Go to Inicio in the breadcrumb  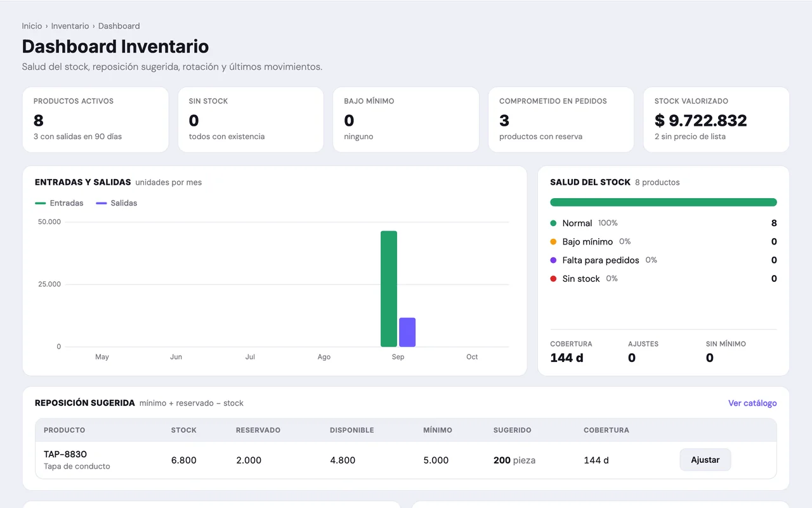pos(32,26)
